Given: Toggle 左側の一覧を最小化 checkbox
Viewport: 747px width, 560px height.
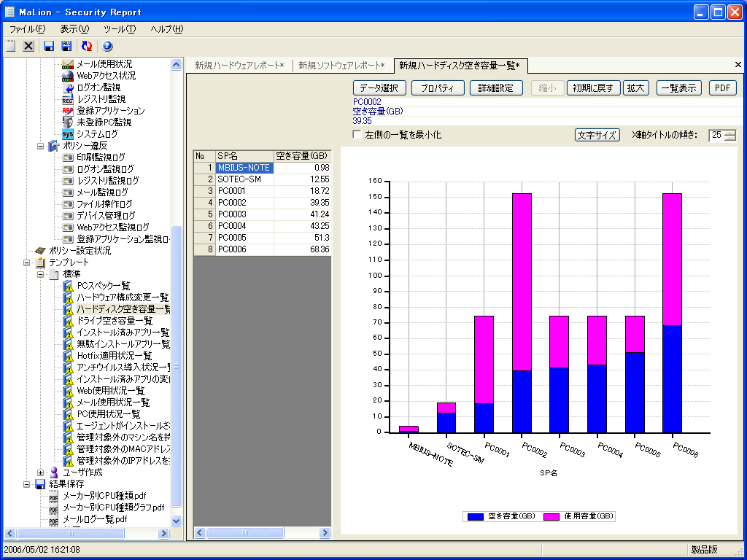Looking at the screenshot, I should (356, 135).
